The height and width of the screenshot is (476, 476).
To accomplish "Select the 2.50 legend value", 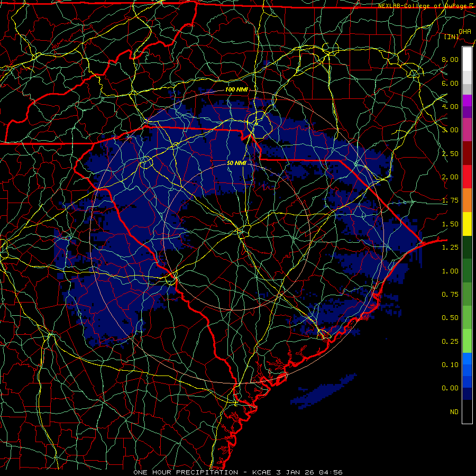I will (450, 153).
